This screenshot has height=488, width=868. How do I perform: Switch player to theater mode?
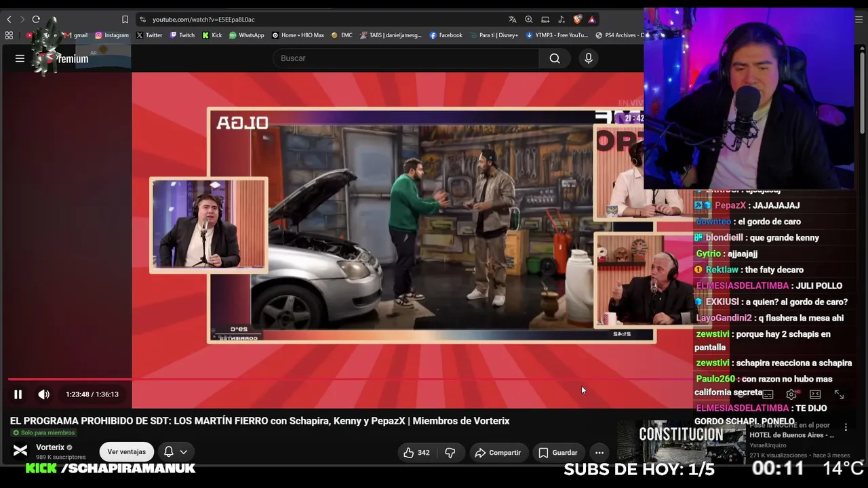(815, 394)
